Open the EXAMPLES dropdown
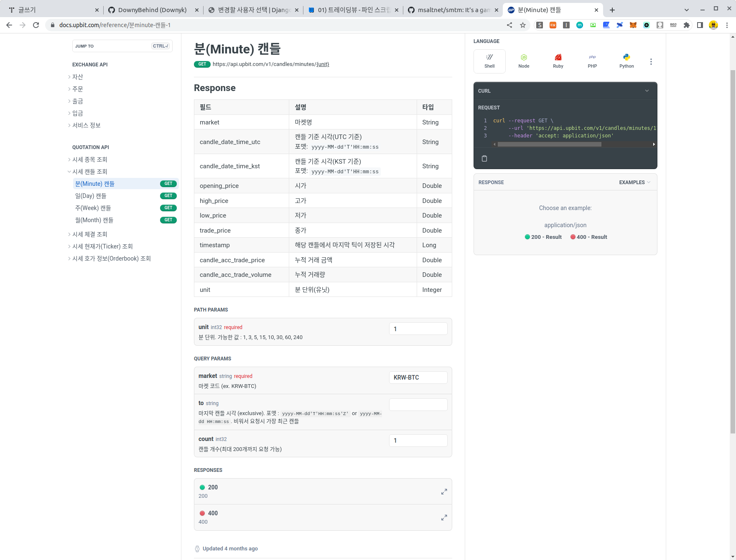The image size is (736, 560). [x=634, y=182]
